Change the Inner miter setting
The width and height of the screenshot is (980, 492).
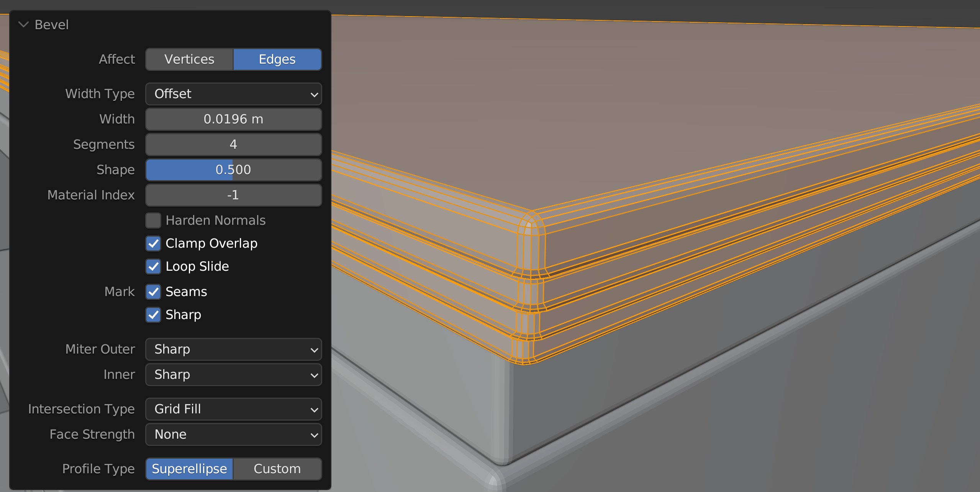tap(233, 375)
